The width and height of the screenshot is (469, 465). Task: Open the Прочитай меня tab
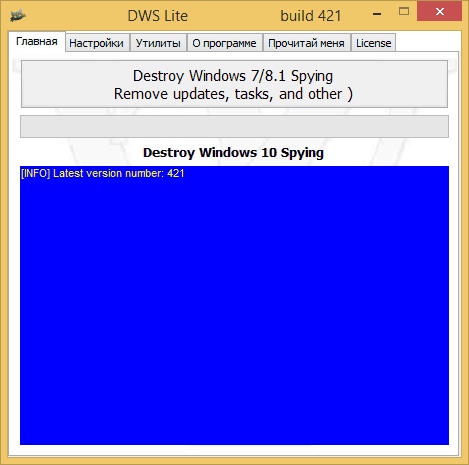306,43
